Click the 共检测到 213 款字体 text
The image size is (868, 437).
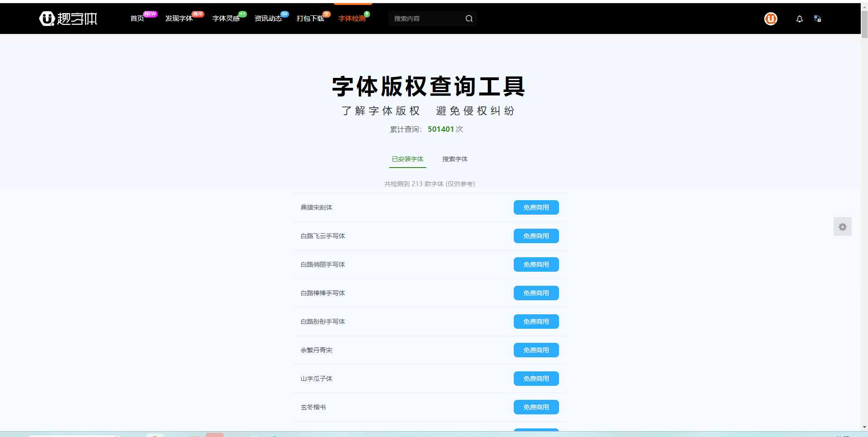coord(429,184)
